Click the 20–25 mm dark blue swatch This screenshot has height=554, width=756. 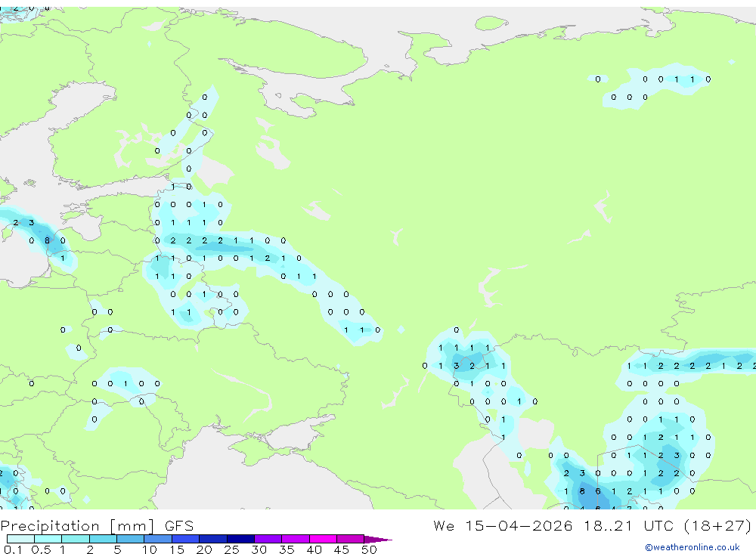[x=213, y=539]
